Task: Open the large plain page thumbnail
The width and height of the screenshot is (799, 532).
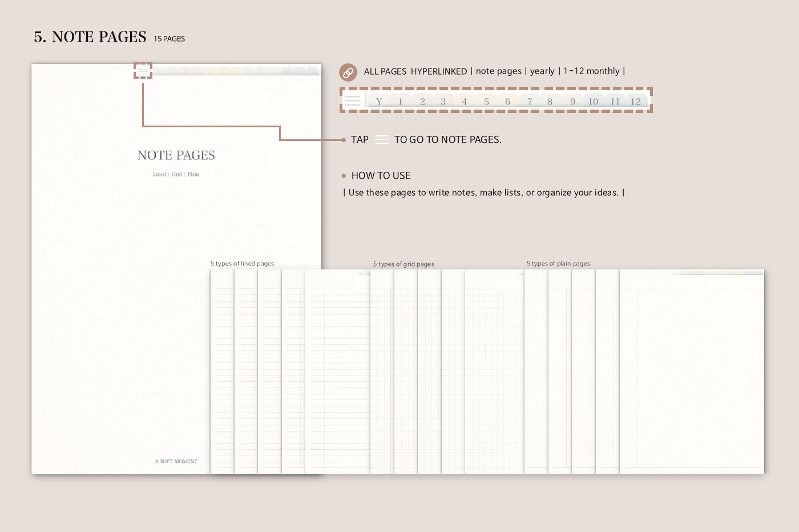Action: (691, 371)
